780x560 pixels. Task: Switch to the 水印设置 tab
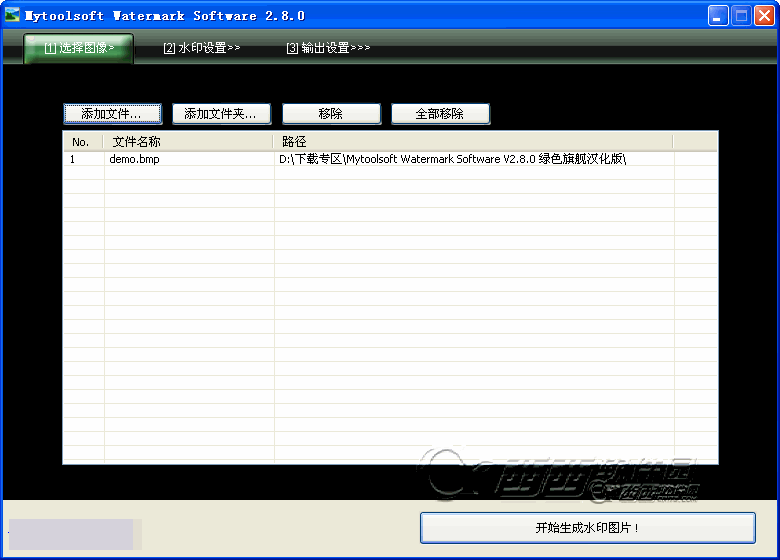pyautogui.click(x=202, y=48)
